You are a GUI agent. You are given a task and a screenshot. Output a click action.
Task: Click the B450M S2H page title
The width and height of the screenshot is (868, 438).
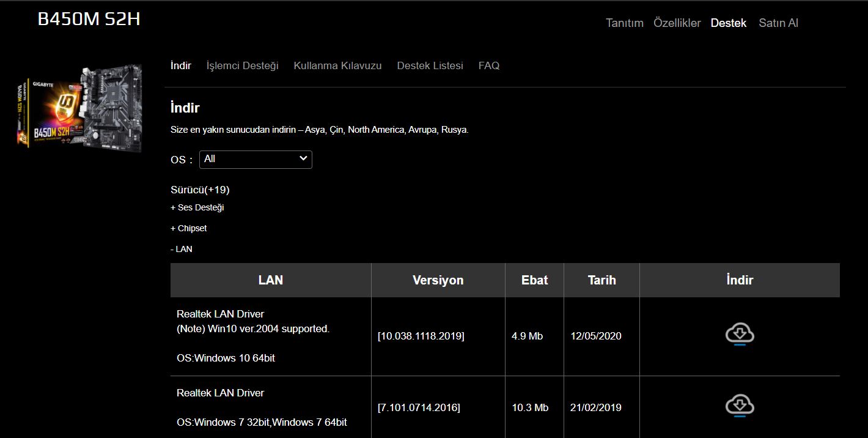coord(89,19)
